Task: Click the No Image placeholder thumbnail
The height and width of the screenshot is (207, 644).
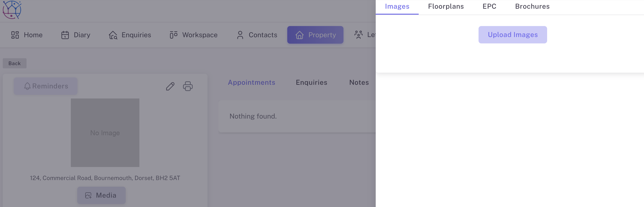Action: coord(105,133)
